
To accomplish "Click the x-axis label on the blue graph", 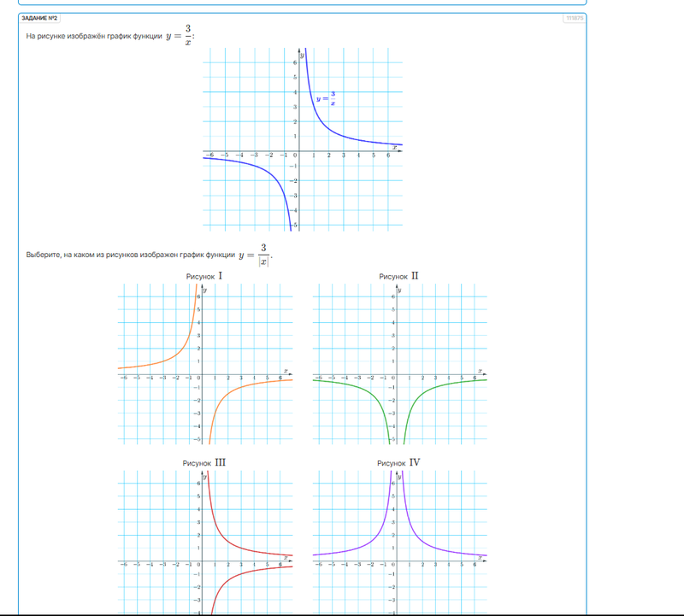I will (x=394, y=148).
